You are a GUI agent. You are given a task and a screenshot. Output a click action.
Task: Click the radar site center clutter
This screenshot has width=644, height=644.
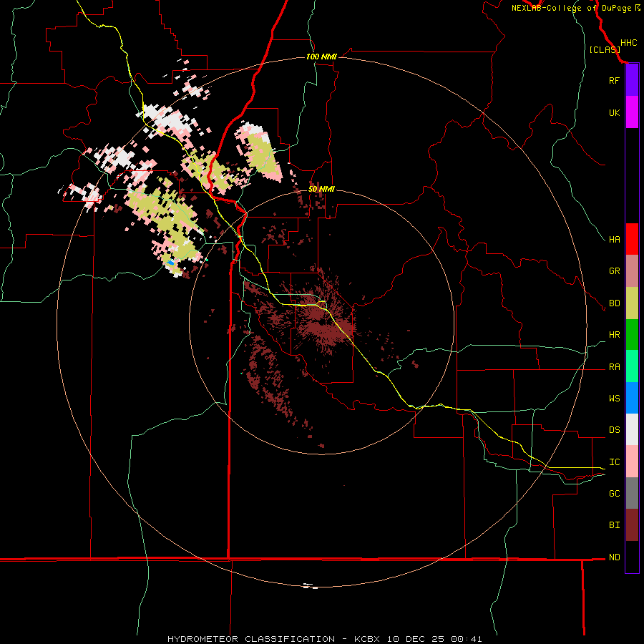[321, 323]
